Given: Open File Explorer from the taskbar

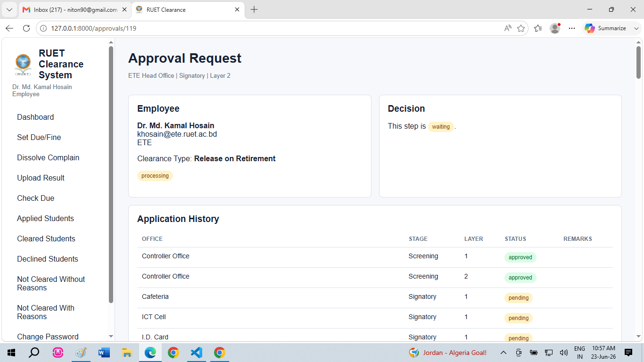Looking at the screenshot, I should 127,353.
